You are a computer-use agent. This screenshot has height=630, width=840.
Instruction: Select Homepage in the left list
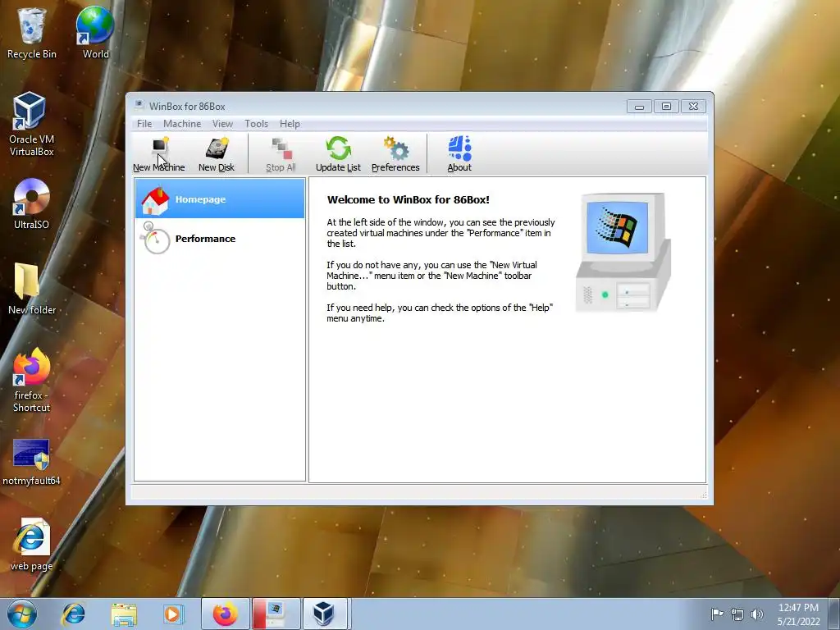pos(220,199)
